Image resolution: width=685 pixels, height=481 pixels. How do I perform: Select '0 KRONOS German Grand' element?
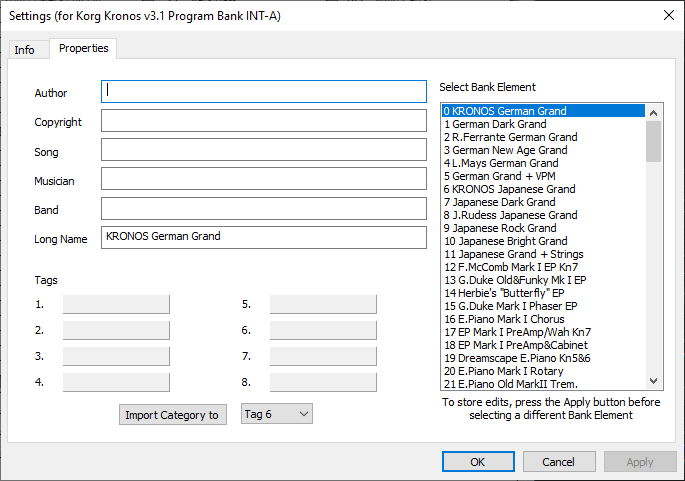click(543, 111)
